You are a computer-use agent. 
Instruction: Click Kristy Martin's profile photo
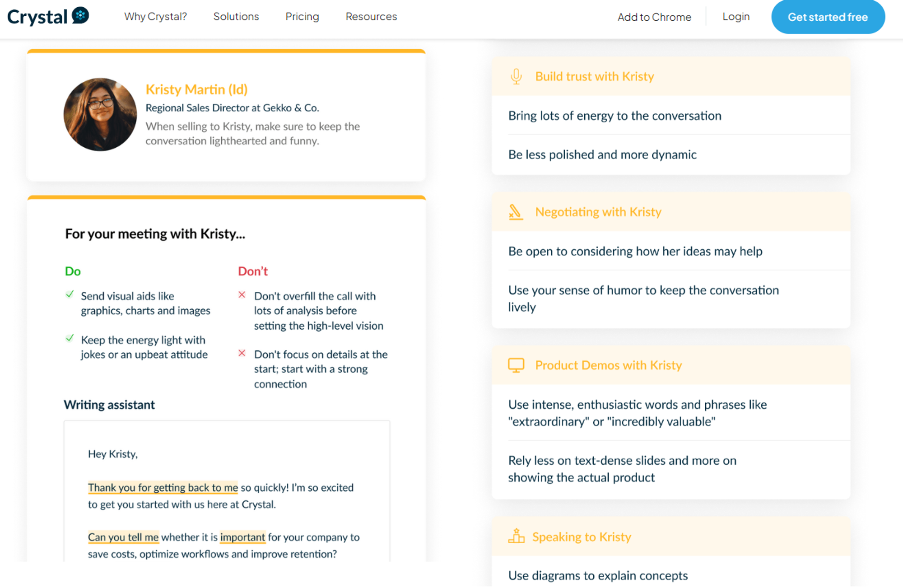[100, 114]
